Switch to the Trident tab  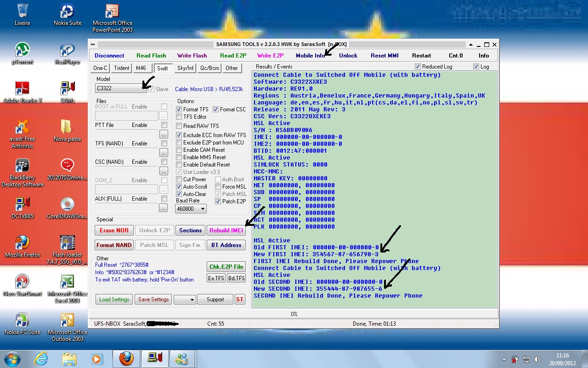coord(122,68)
